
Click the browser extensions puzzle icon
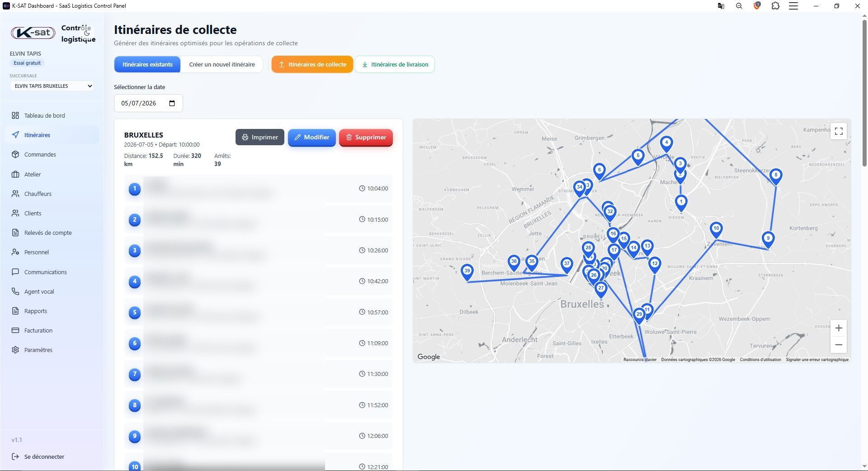pos(775,6)
